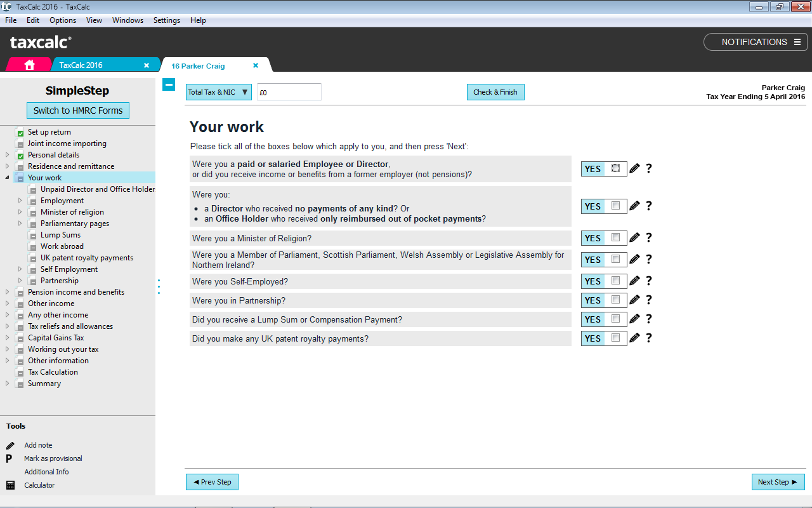812x508 pixels.
Task: Expand Pension income and benefits section
Action: pyautogui.click(x=8, y=292)
